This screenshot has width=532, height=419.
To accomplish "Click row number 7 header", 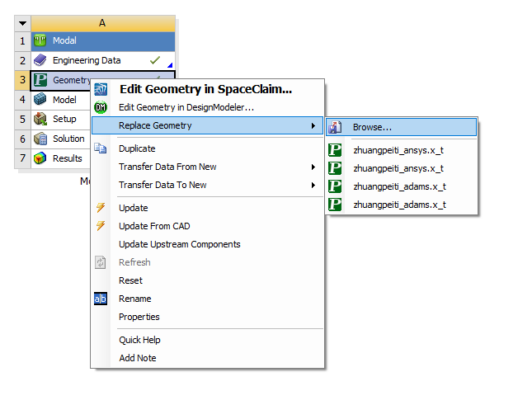I will [23, 158].
